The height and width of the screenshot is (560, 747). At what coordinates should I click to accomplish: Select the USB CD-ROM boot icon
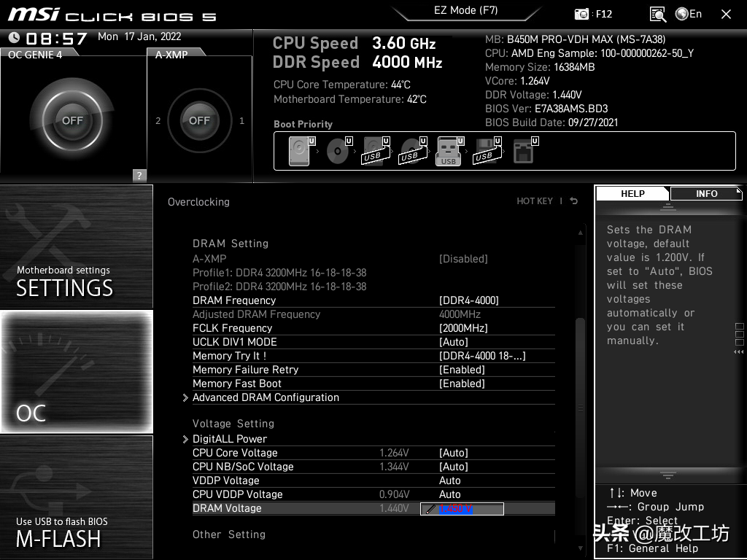[x=413, y=151]
